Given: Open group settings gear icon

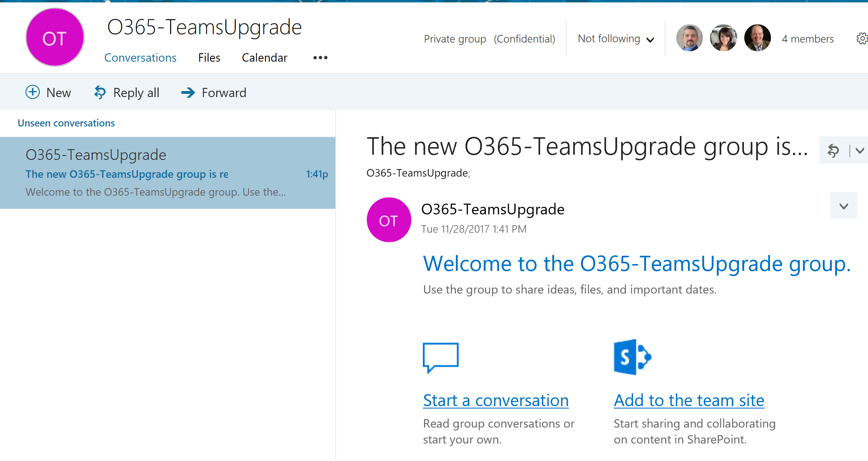Looking at the screenshot, I should pos(862,39).
